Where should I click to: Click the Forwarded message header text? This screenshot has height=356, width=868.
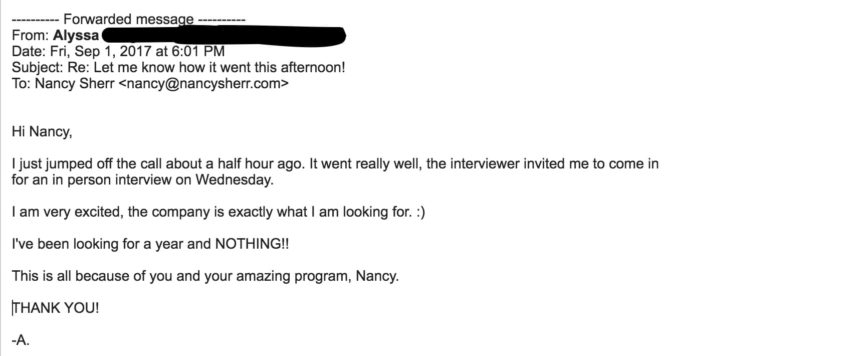point(128,20)
